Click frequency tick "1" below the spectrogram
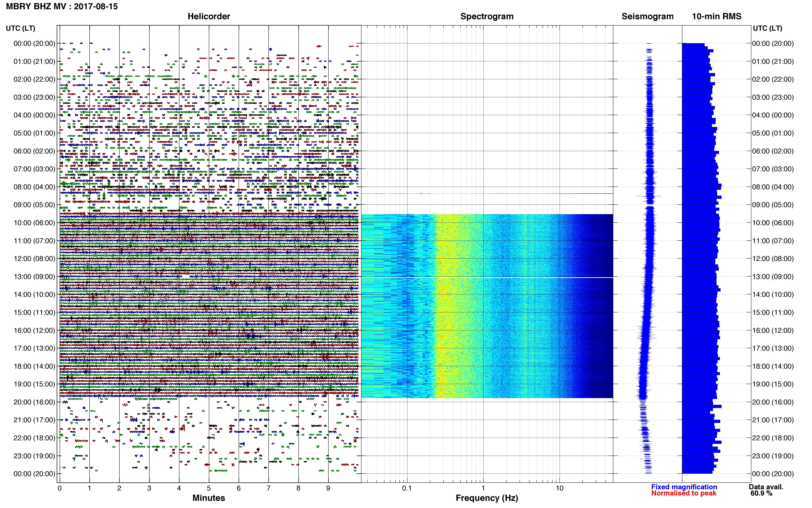This screenshot has height=508, width=812. (x=483, y=488)
